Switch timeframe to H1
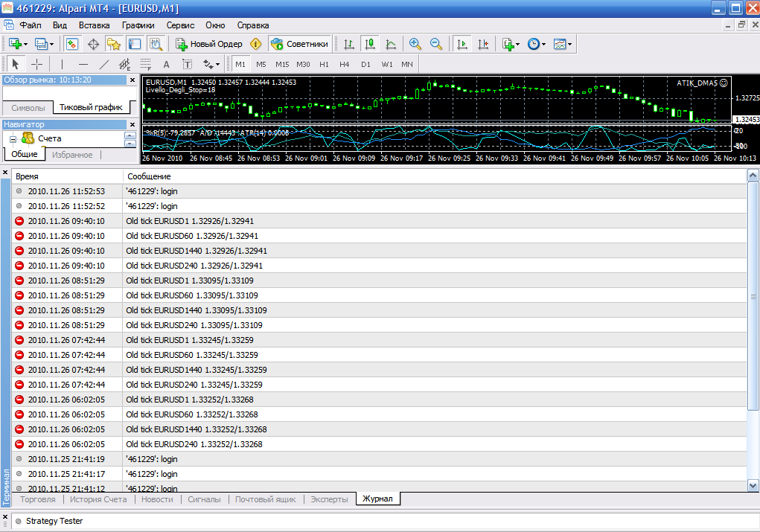This screenshot has height=532, width=760. click(x=325, y=64)
